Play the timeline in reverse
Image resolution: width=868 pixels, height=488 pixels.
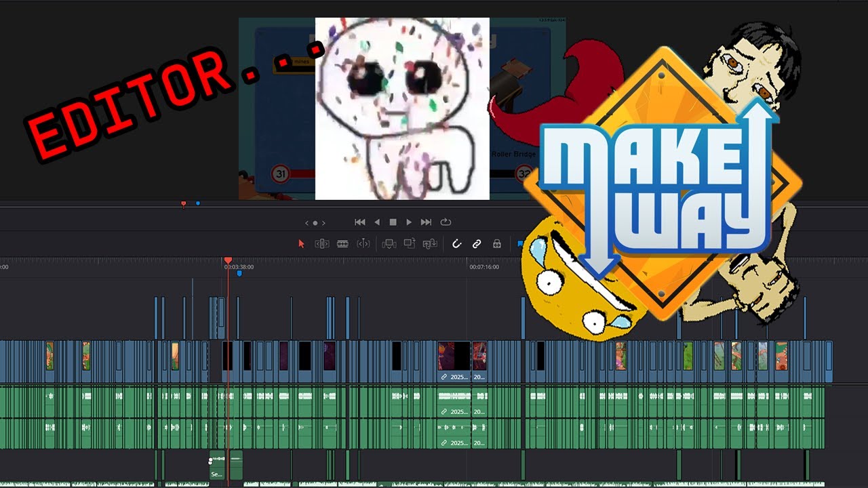point(377,222)
